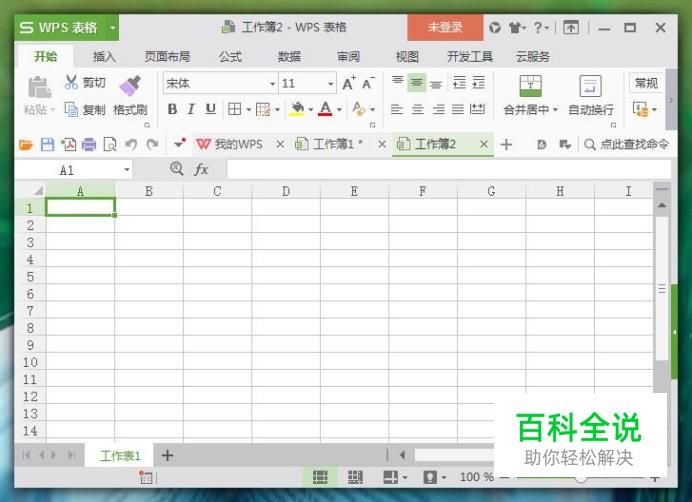Open a new document tab with plus
692x502 pixels.
point(506,144)
